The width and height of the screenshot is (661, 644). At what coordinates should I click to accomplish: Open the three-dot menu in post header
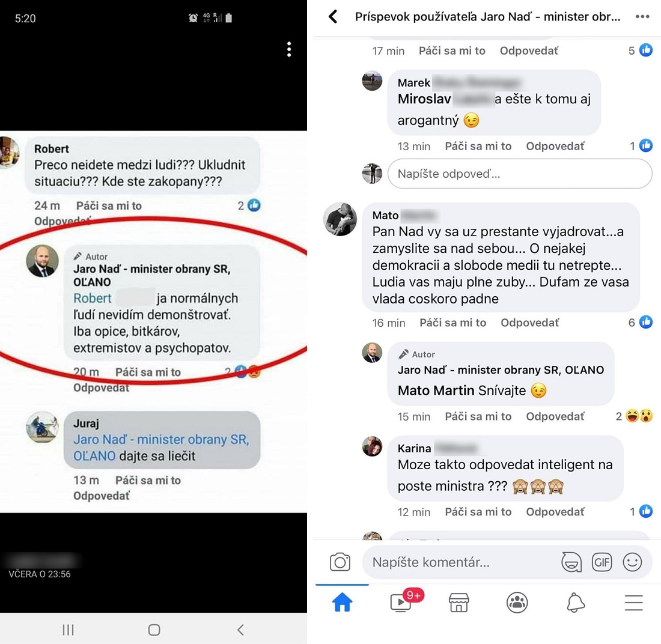point(642,16)
